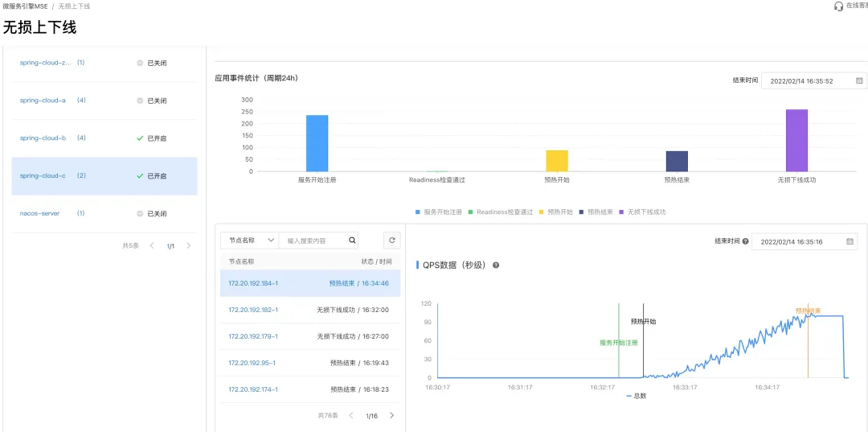Open calendar icon for QPS end time

[x=850, y=241]
